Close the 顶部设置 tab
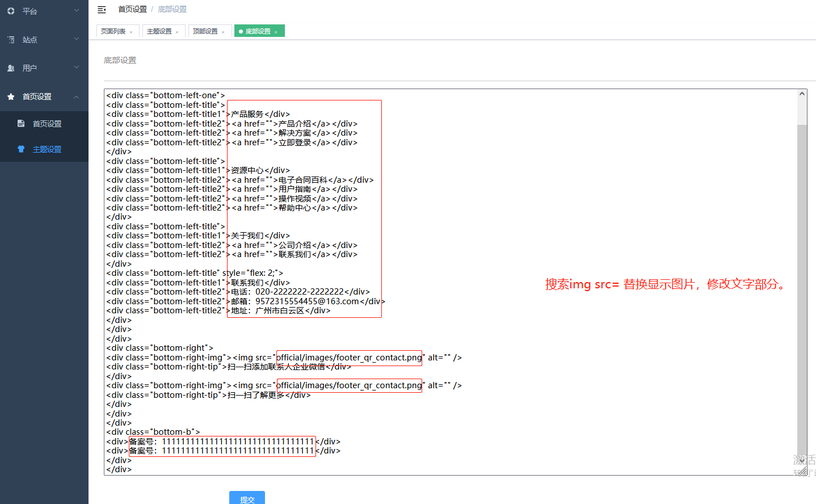Screen dimensions: 816x504 point(223,32)
